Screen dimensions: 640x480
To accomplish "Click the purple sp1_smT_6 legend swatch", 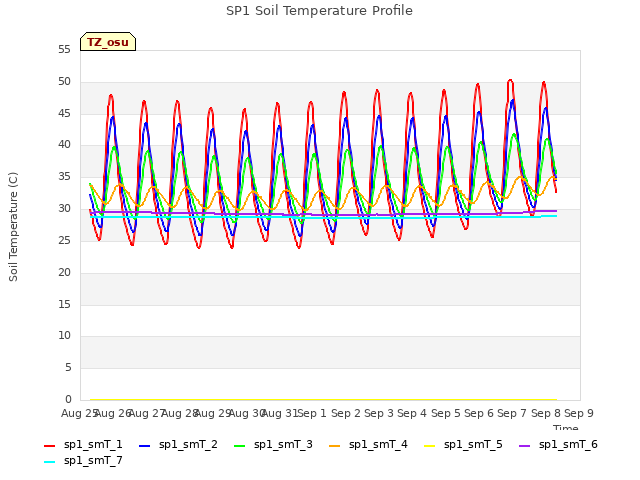I will [x=524, y=446].
